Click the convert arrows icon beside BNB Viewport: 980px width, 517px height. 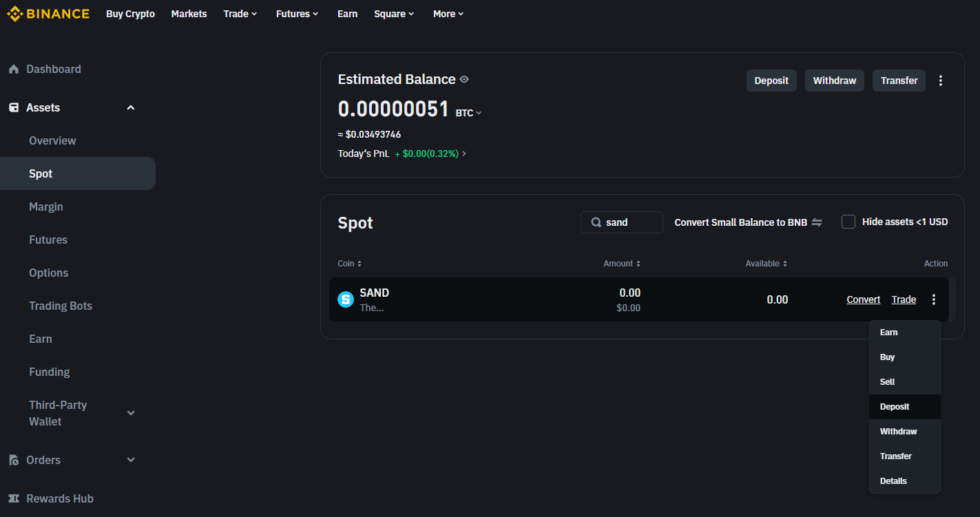point(817,222)
